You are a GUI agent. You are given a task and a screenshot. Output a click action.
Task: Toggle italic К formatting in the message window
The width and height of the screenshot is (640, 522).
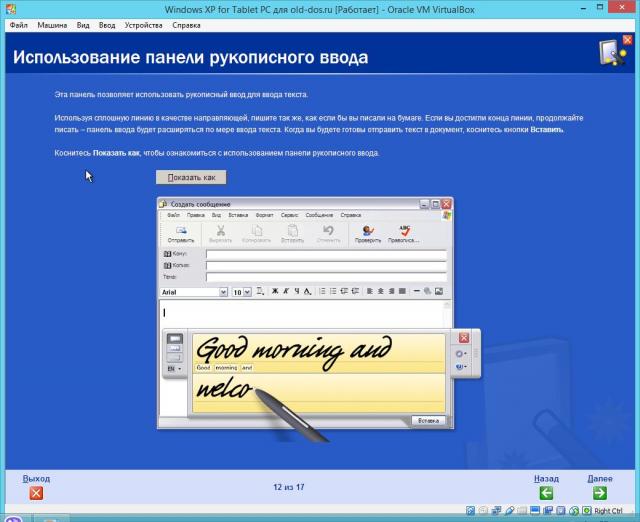click(x=286, y=291)
